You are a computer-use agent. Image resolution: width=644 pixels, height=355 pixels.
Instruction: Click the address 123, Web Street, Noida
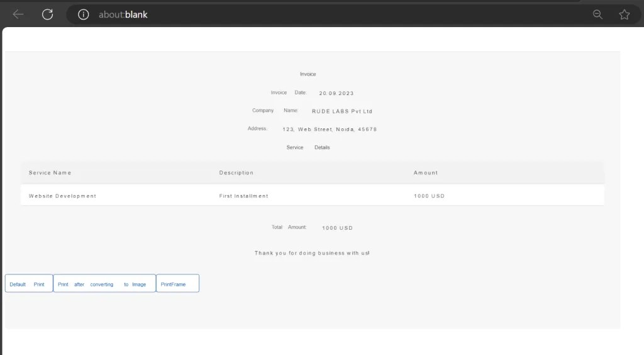pos(330,130)
